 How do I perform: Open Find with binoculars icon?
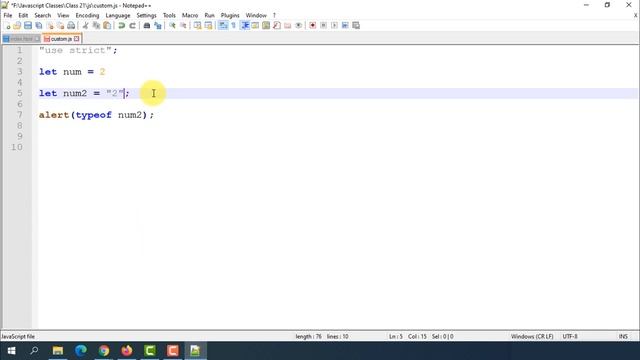147,26
